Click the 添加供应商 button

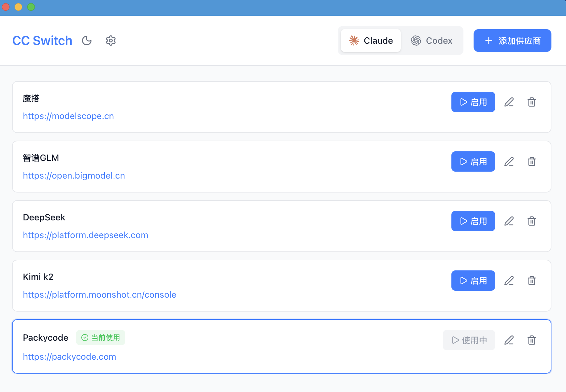512,41
